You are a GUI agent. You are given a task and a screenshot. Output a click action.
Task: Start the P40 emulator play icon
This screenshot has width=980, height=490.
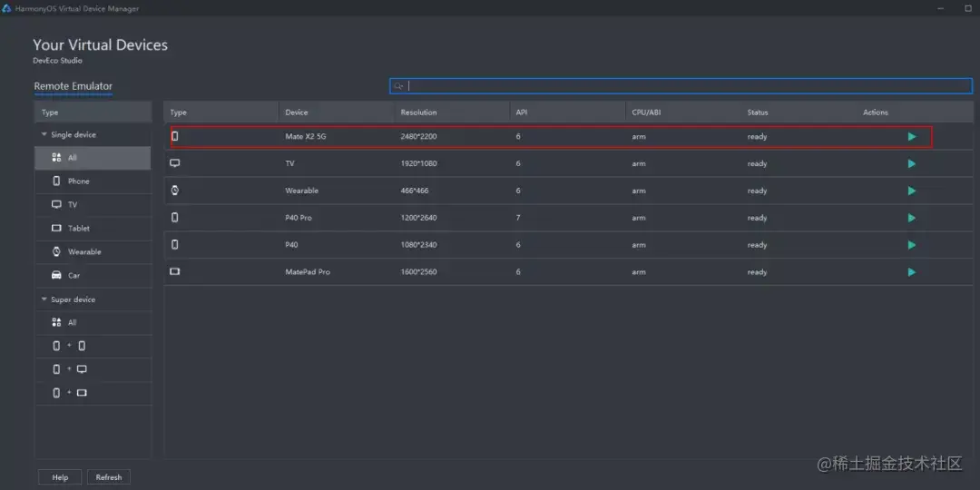click(912, 245)
